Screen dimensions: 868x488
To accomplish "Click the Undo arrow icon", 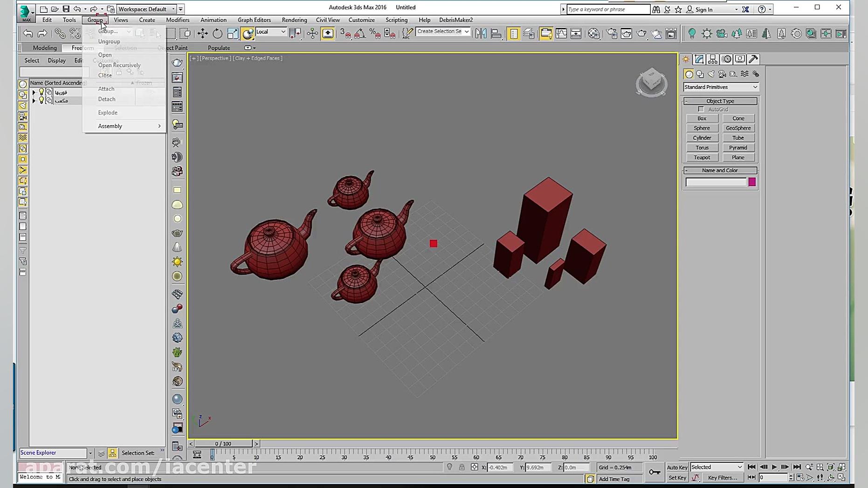I will 28,34.
